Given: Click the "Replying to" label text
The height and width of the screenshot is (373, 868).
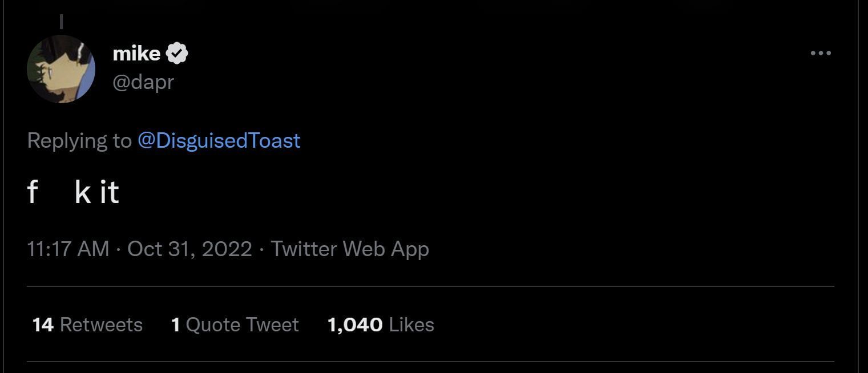Looking at the screenshot, I should click(80, 140).
